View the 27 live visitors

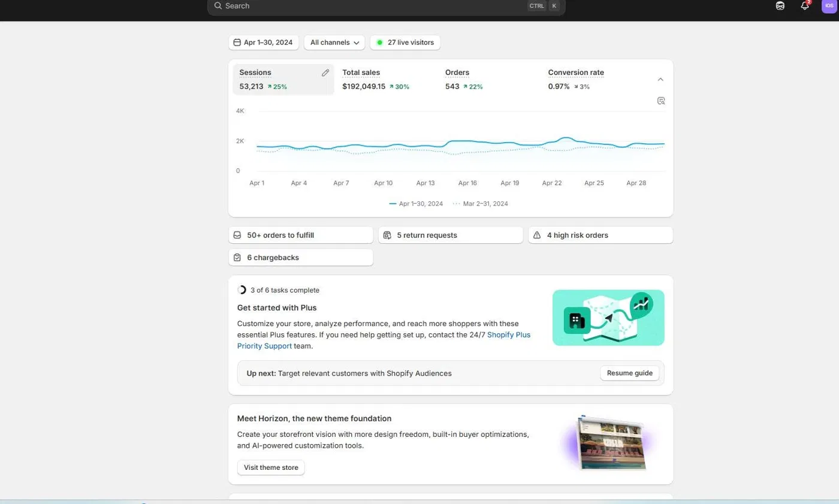[x=406, y=43]
